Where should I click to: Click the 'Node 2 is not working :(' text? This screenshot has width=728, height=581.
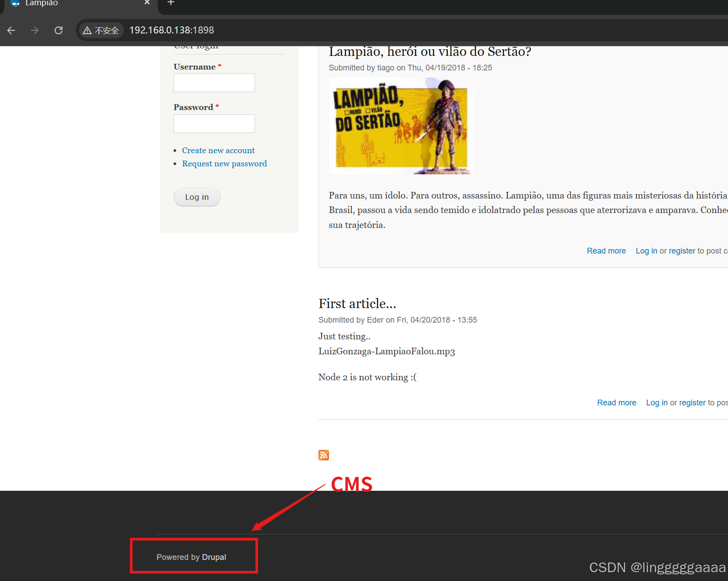(x=367, y=377)
